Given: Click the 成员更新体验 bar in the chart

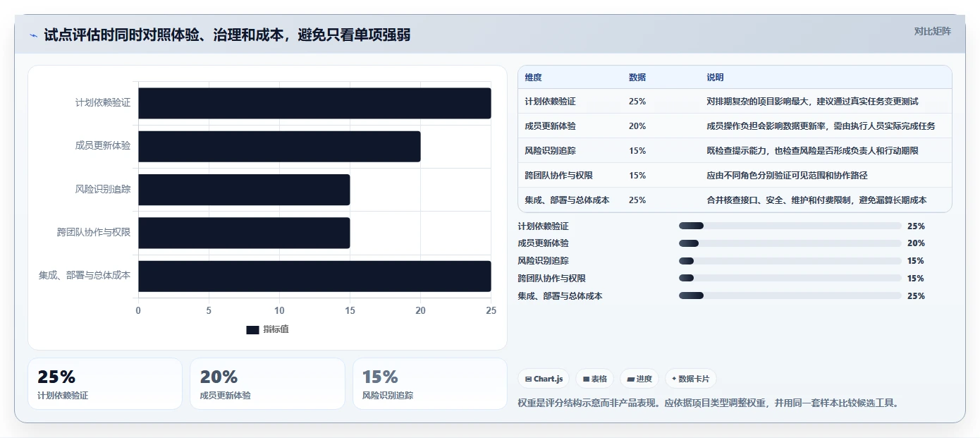Looking at the screenshot, I should [279, 146].
